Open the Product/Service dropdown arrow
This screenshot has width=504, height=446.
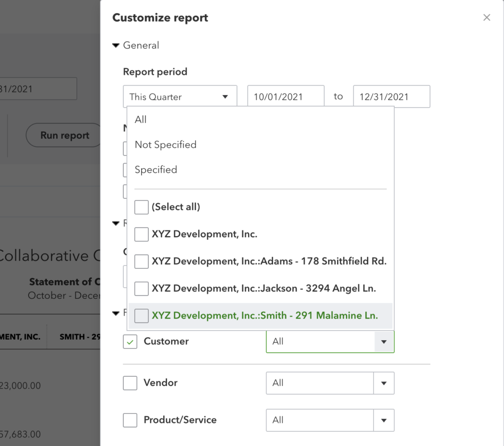[x=384, y=420]
